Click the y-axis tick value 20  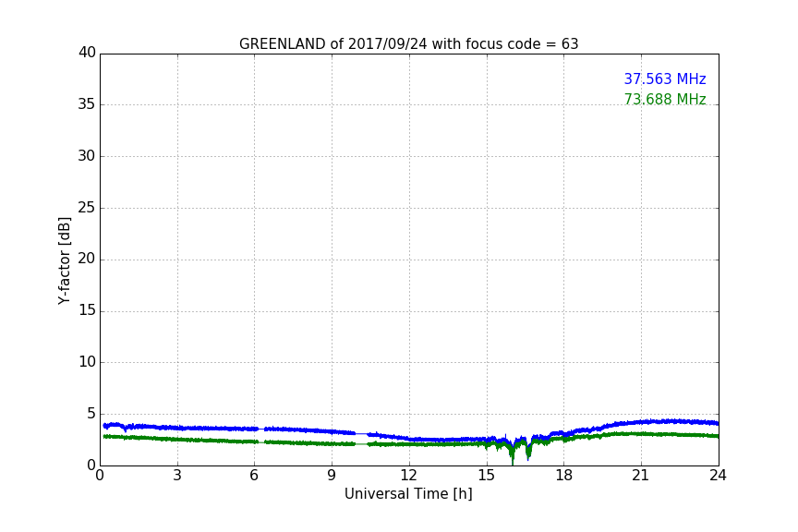click(x=87, y=259)
